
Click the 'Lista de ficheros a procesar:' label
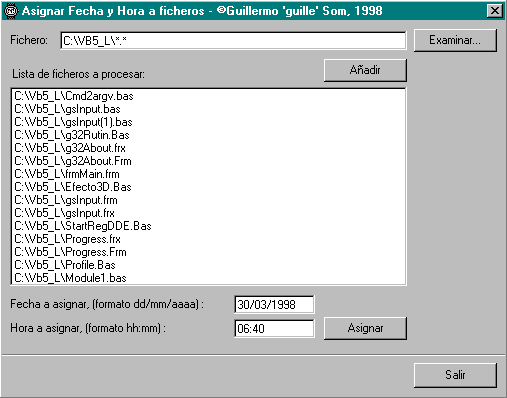click(79, 74)
